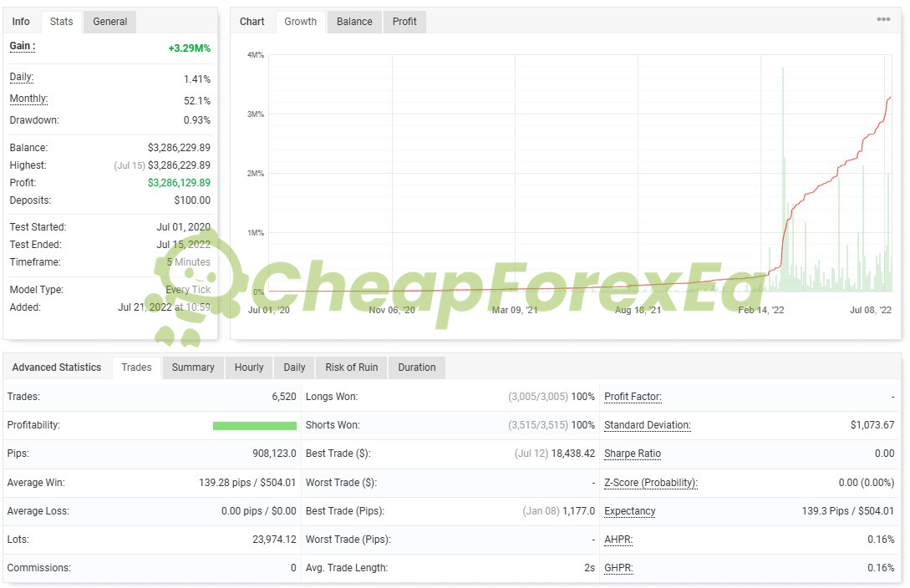Viewport: 910px width, 588px height.
Task: Click the +3.29M% gain value
Action: coord(189,48)
